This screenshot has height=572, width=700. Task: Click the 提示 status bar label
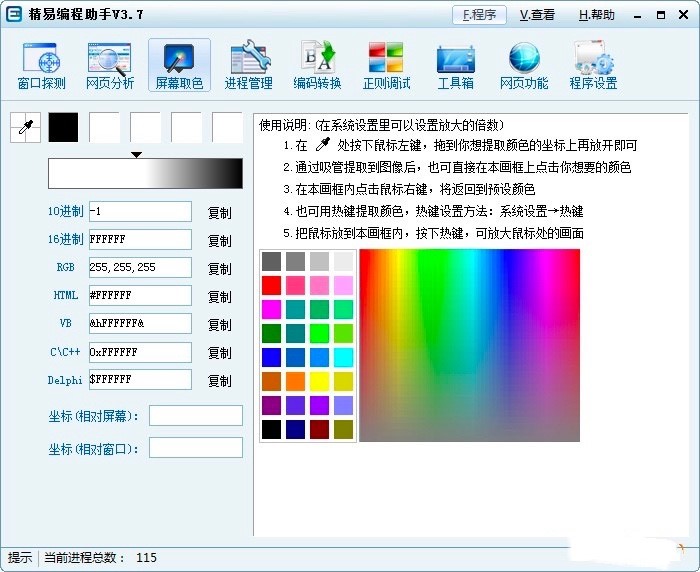pyautogui.click(x=20, y=558)
